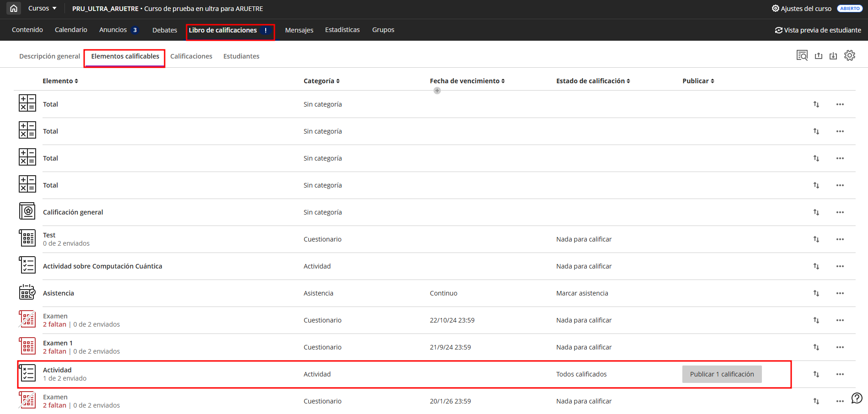Click the gradebook search icon
This screenshot has height=414, width=868.
point(802,55)
